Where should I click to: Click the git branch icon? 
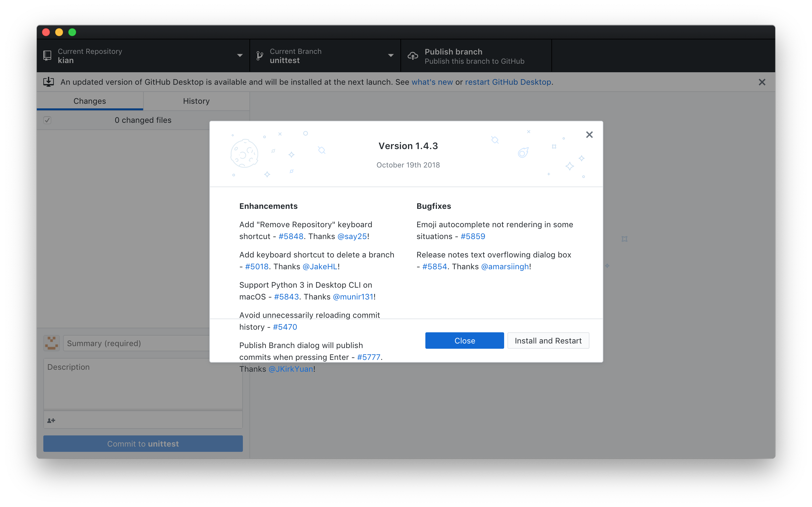click(260, 56)
